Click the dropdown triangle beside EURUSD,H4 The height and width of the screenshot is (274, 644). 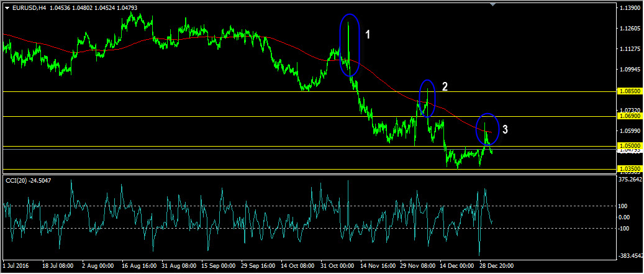pyautogui.click(x=7, y=8)
